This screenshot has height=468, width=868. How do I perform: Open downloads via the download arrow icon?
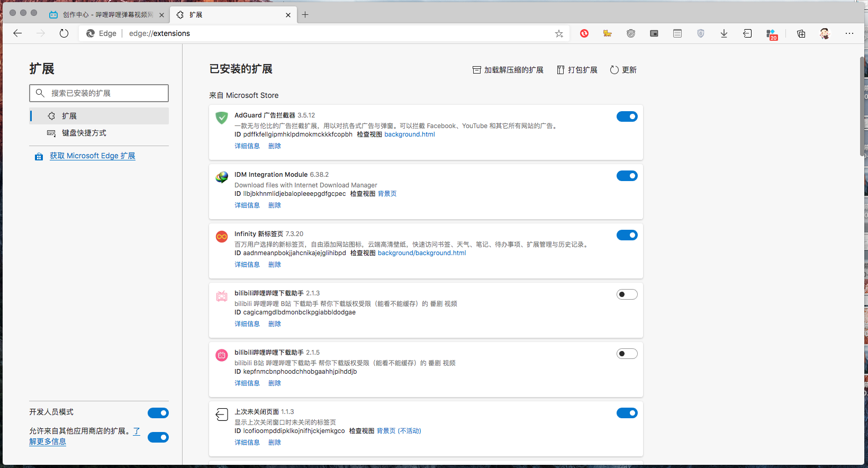(724, 33)
